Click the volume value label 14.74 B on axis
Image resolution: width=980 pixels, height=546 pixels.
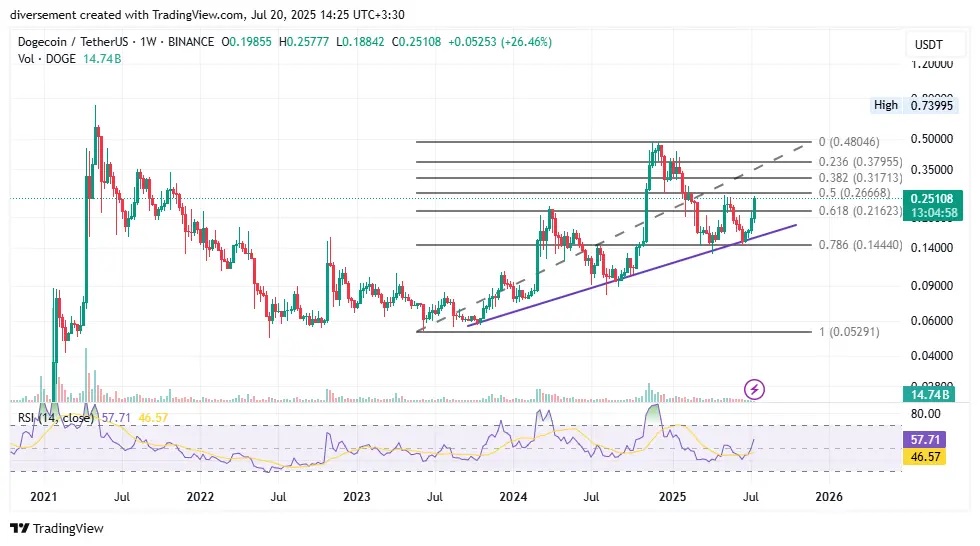point(929,394)
